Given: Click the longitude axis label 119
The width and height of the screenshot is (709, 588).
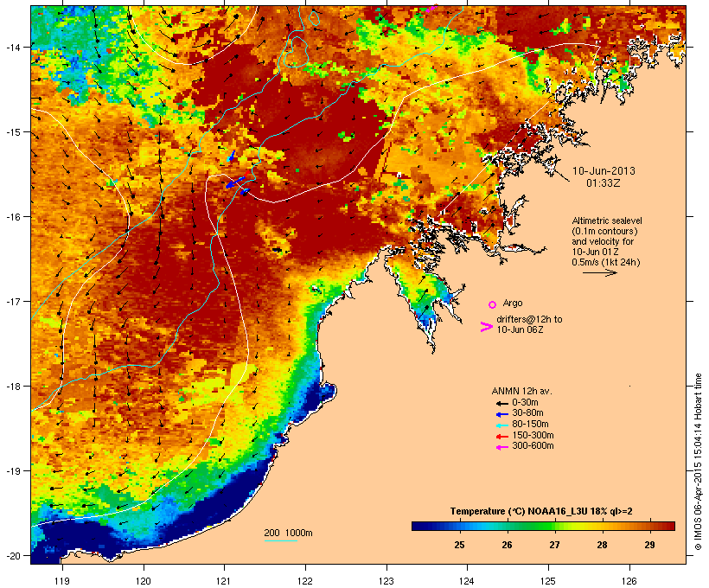Looking at the screenshot, I should tap(62, 581).
